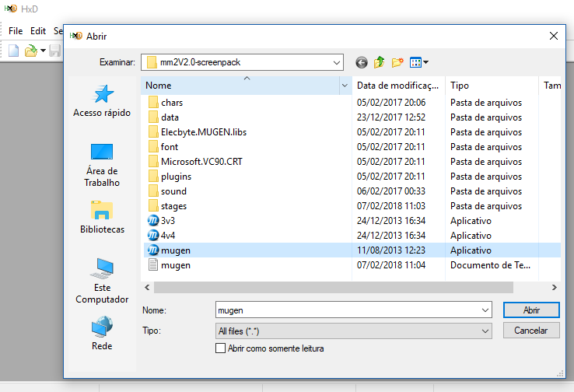Click the Open file icon in HxD toolbar

coord(31,51)
